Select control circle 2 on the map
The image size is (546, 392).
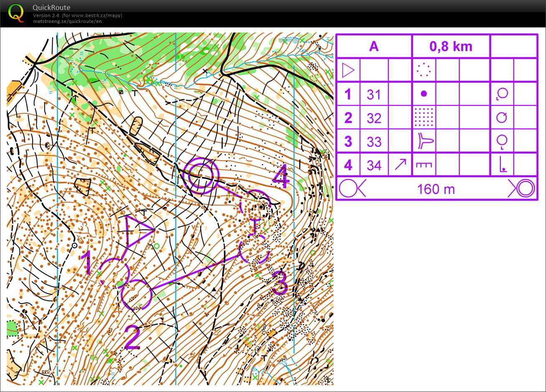[x=136, y=294]
